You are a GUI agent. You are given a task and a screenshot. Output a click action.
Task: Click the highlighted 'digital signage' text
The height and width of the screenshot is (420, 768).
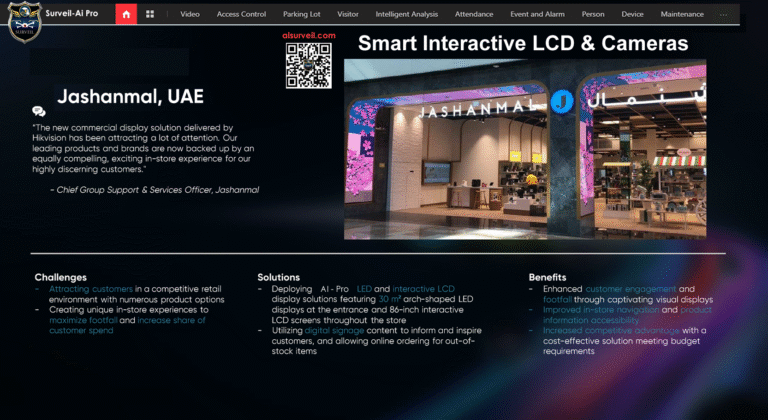tap(335, 330)
